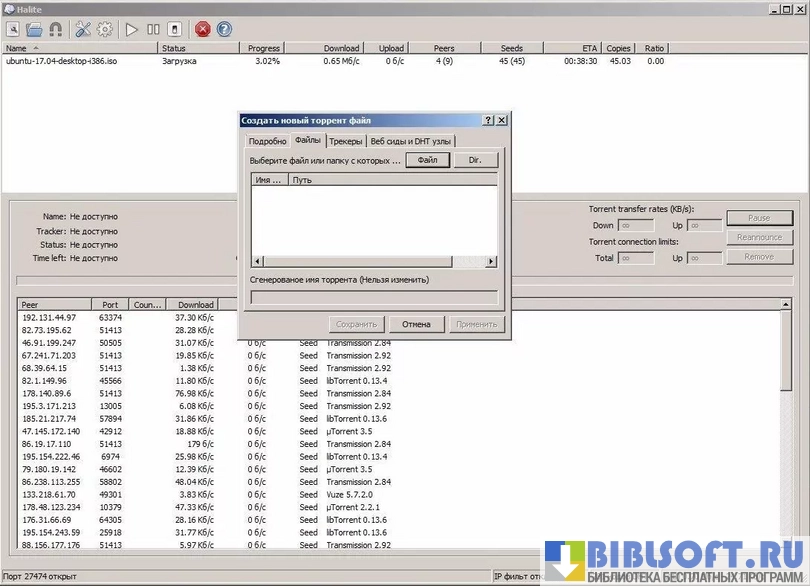This screenshot has width=810, height=586.
Task: Click the red stop icon in toolbar
Action: coord(203,29)
